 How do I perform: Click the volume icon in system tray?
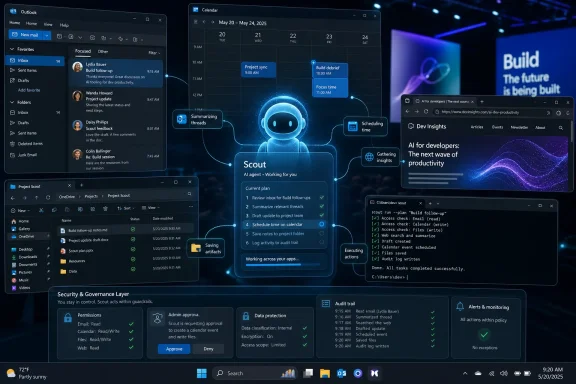[x=504, y=373]
